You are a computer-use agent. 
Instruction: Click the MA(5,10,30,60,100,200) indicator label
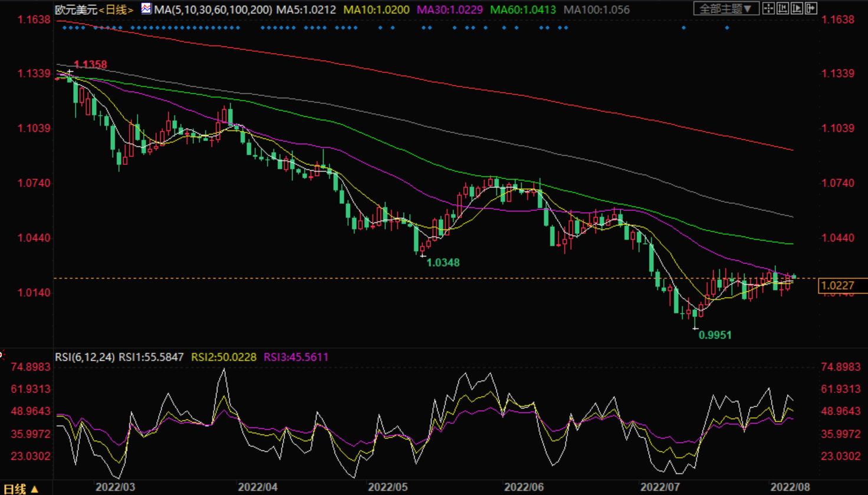click(x=213, y=10)
